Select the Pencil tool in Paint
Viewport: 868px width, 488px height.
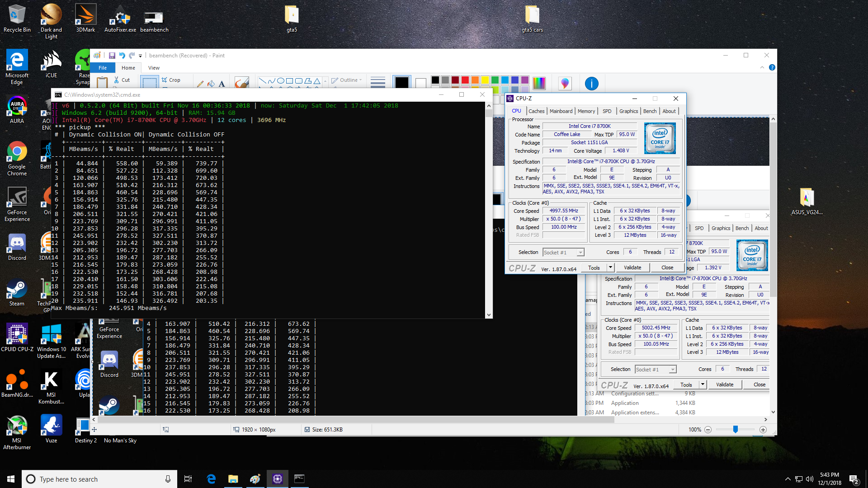[x=200, y=83]
